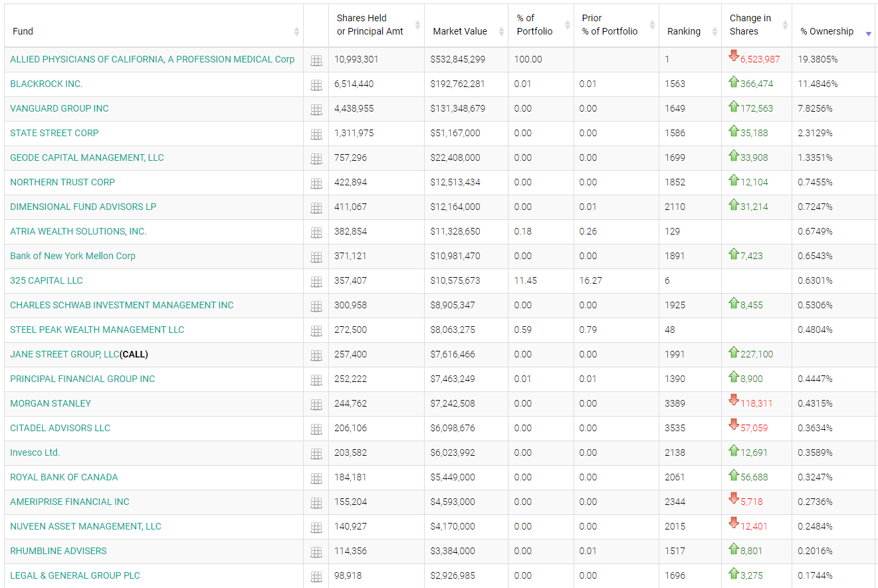The width and height of the screenshot is (878, 588).
Task: Open grid icon in GEODE CAPITAL MANAGEMENT row
Action: point(316,159)
